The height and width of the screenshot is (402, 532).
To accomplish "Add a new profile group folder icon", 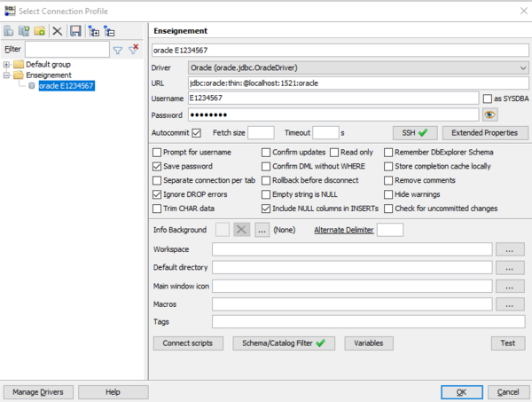I will (x=39, y=31).
